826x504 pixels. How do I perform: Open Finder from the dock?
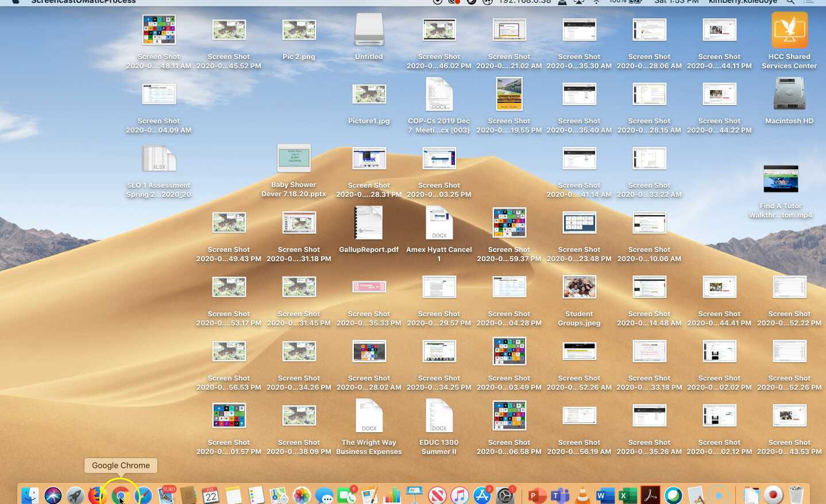(x=30, y=495)
